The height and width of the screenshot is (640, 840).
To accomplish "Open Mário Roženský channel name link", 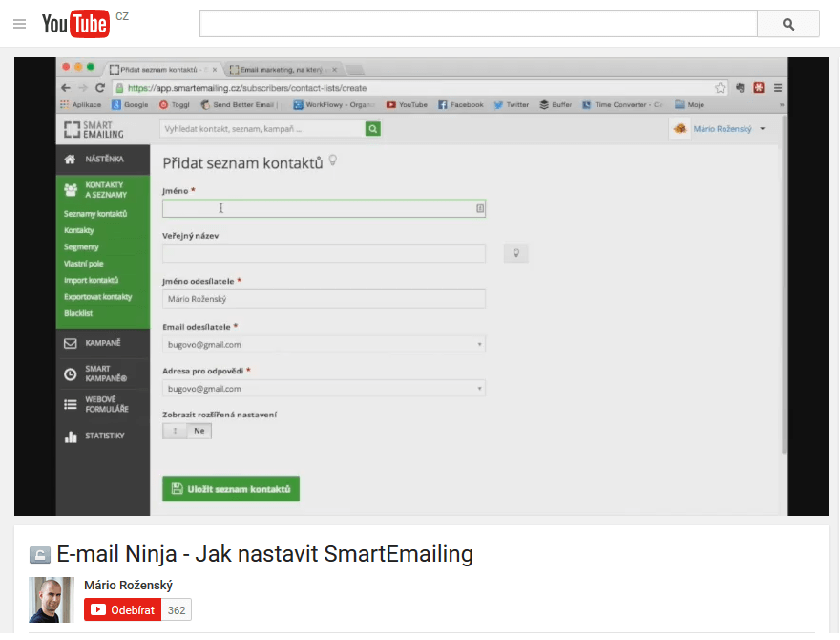I will (x=128, y=586).
